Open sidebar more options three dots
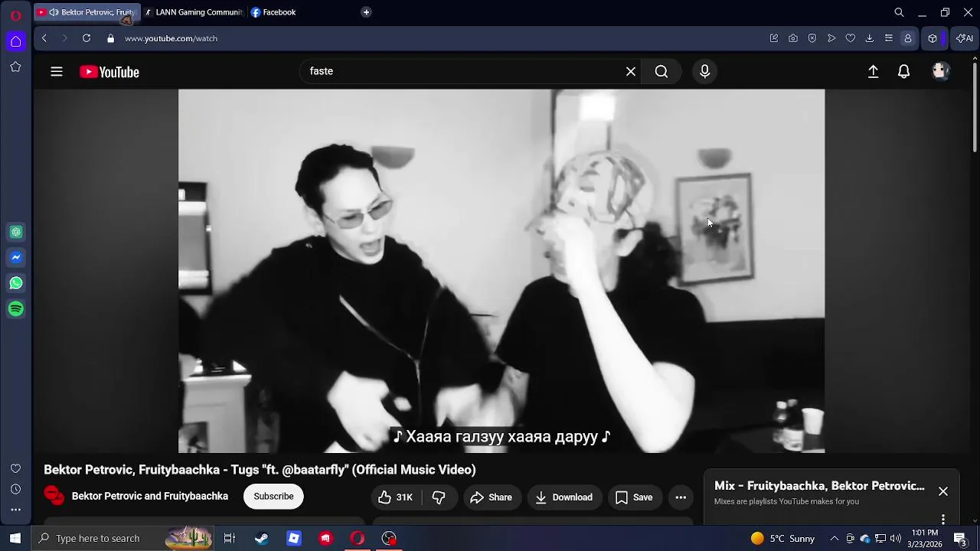Image resolution: width=980 pixels, height=551 pixels. click(x=15, y=510)
